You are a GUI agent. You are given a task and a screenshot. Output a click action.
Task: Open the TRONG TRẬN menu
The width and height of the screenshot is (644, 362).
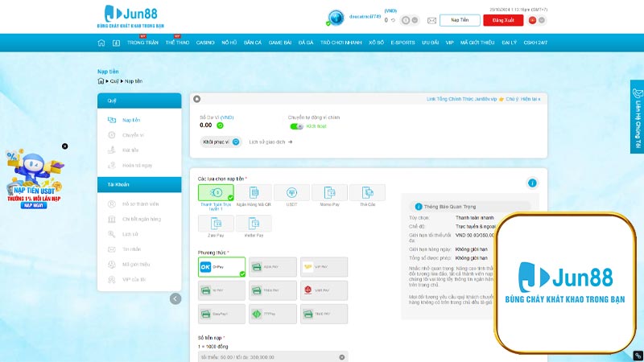tap(142, 43)
